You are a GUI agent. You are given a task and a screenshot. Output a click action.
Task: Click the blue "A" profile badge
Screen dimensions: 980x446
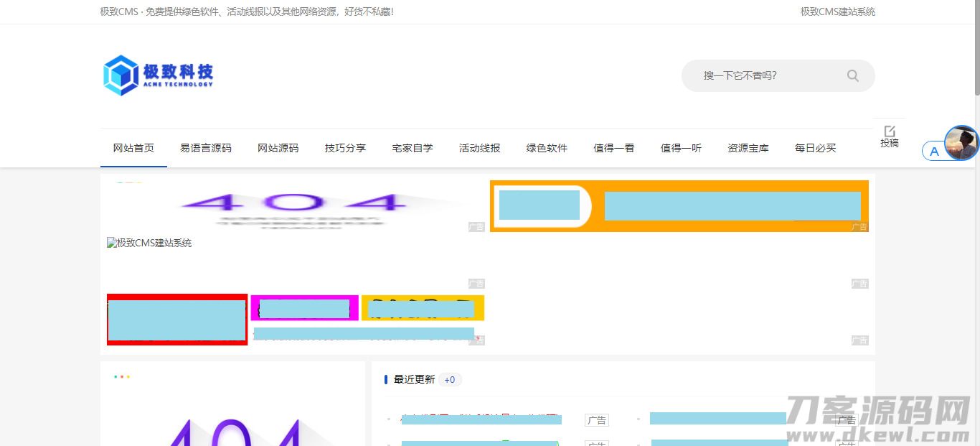tap(934, 151)
